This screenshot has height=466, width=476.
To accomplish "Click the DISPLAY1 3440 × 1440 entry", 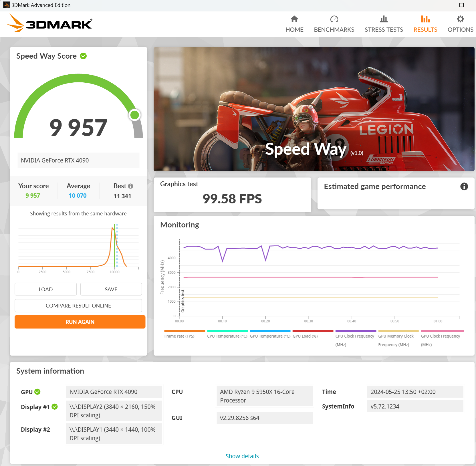I will 114,434.
